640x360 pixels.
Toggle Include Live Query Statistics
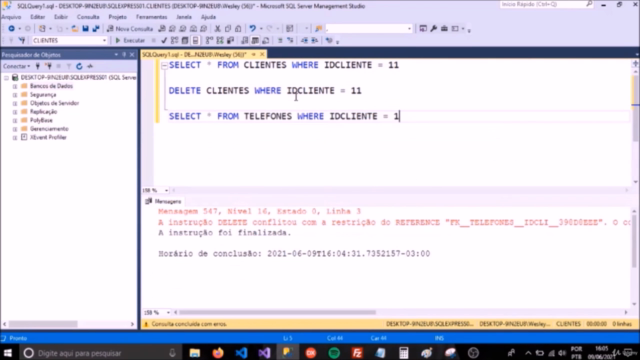click(x=220, y=40)
